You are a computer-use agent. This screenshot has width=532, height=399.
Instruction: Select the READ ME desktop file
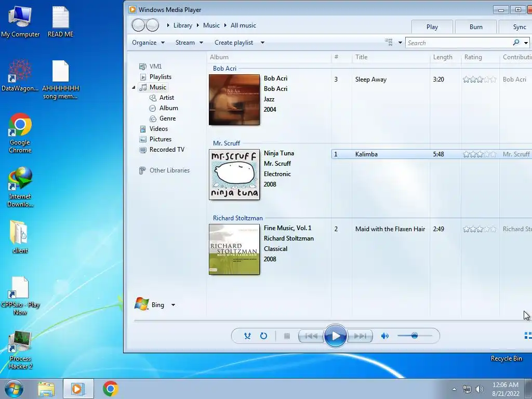click(x=61, y=22)
